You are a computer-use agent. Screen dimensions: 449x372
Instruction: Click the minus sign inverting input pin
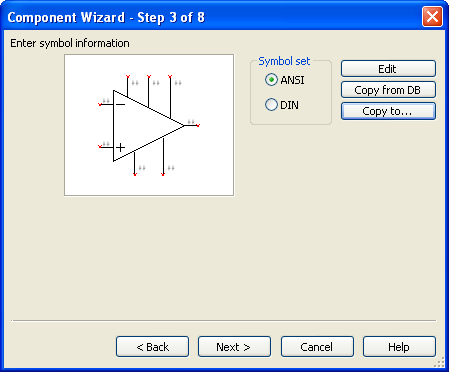tap(106, 104)
